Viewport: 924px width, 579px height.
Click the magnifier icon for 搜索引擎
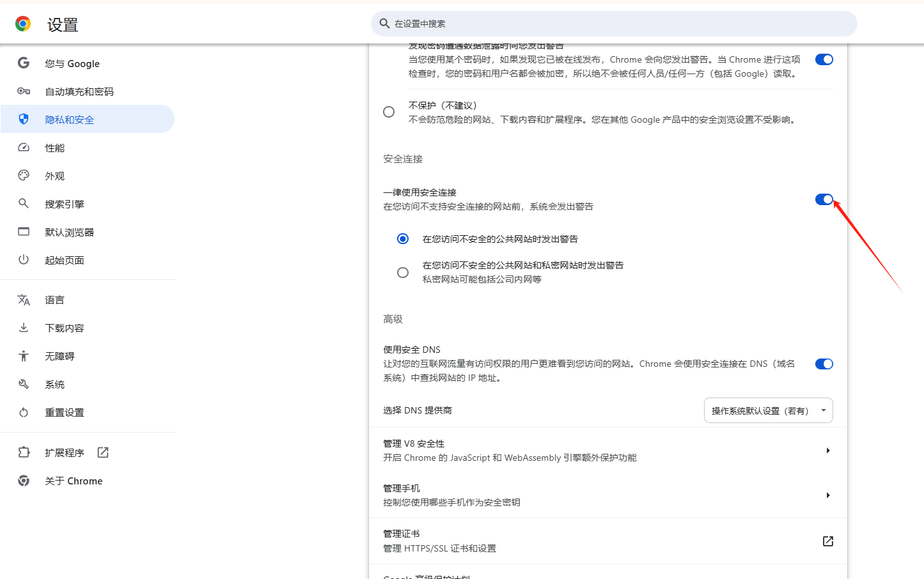(x=24, y=204)
